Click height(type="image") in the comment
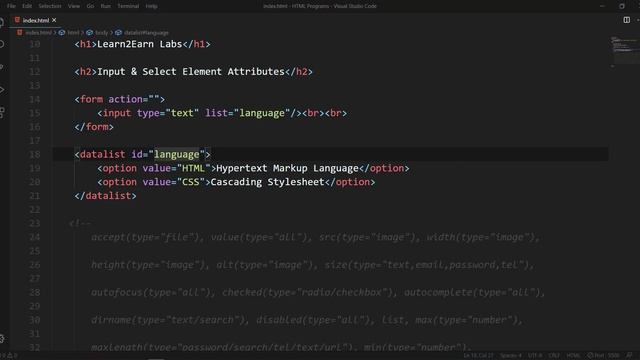 (x=148, y=265)
